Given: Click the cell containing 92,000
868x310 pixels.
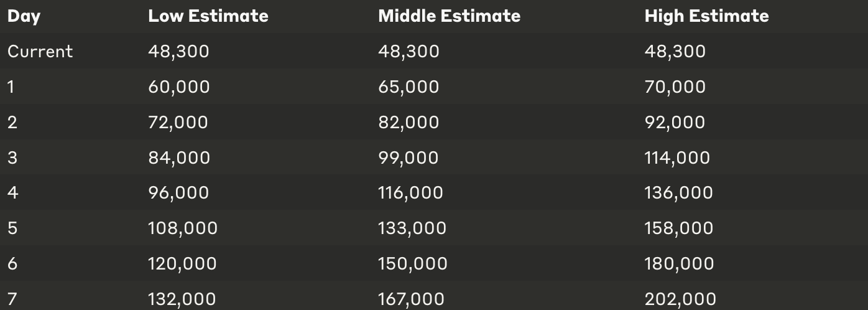Looking at the screenshot, I should (x=675, y=122).
